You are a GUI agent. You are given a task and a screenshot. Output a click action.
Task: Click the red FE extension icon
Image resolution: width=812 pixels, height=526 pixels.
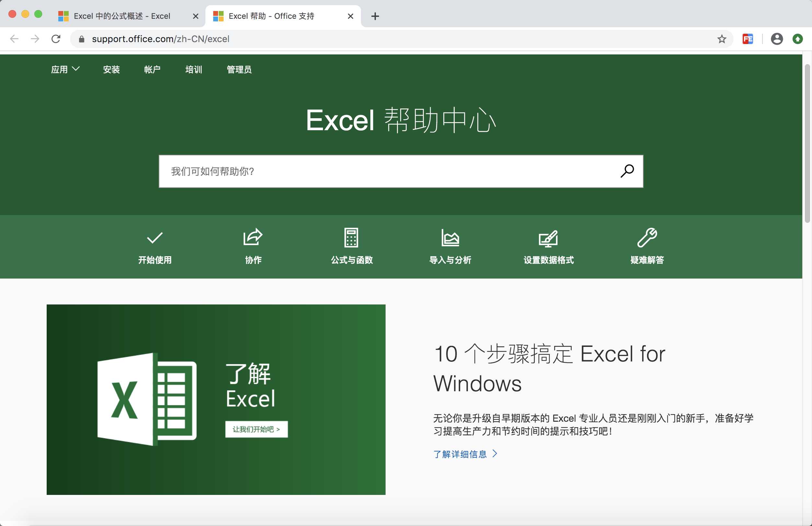(748, 39)
